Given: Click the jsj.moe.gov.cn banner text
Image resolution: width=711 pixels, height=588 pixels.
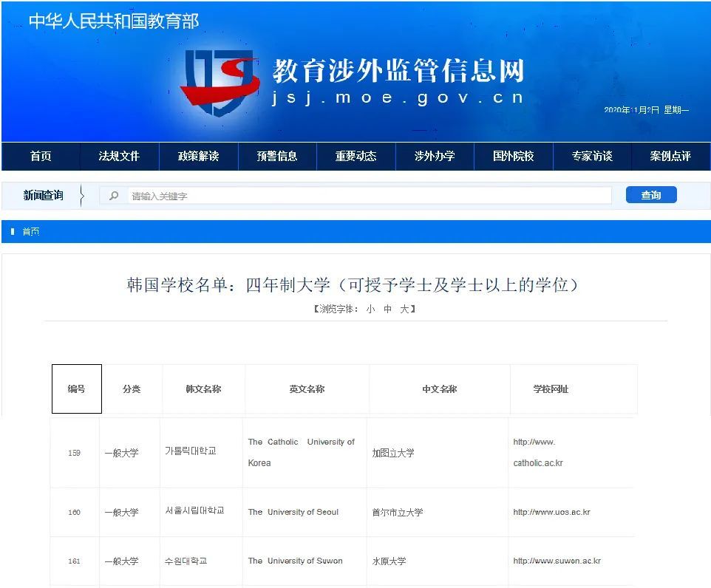Looking at the screenshot, I should [x=397, y=98].
